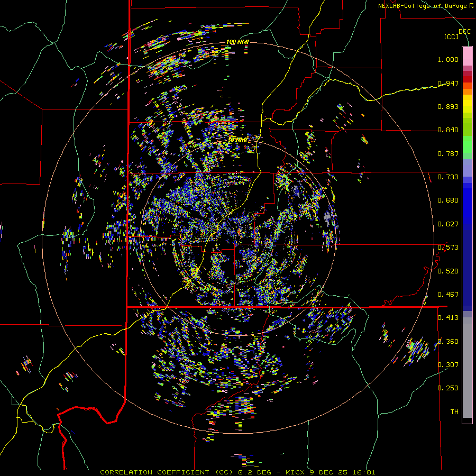
Task: Pick the pink swatch atop the color bar
Action: pyautogui.click(x=467, y=57)
